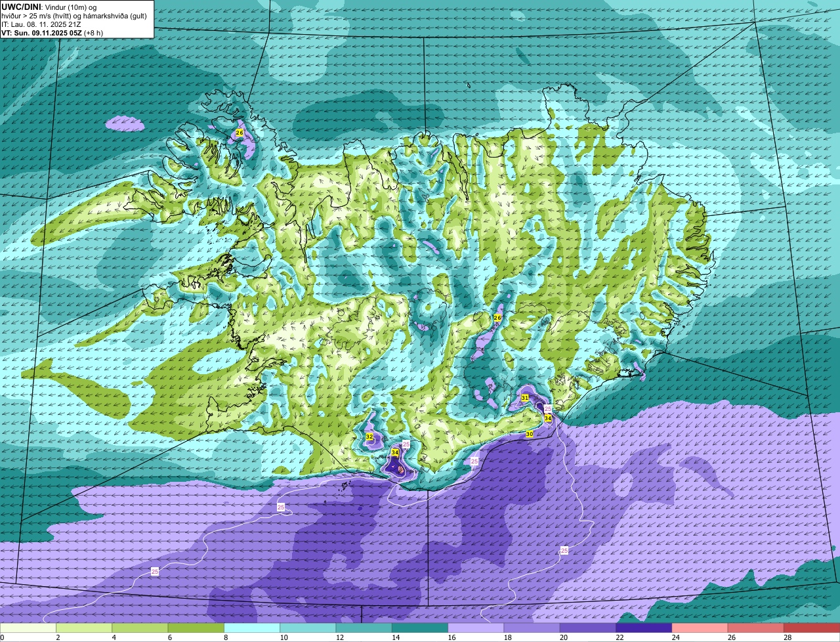Pick the 2–4 m/s light green color swatch
The image size is (840, 642).
(x=84, y=628)
